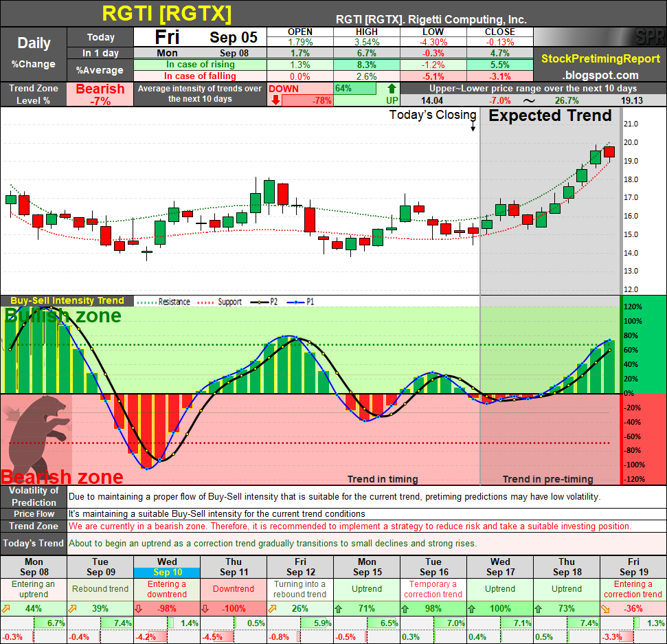This screenshot has width=667, height=644.
Task: Select the Mon Sep 08 forecast column header
Action: tap(34, 567)
